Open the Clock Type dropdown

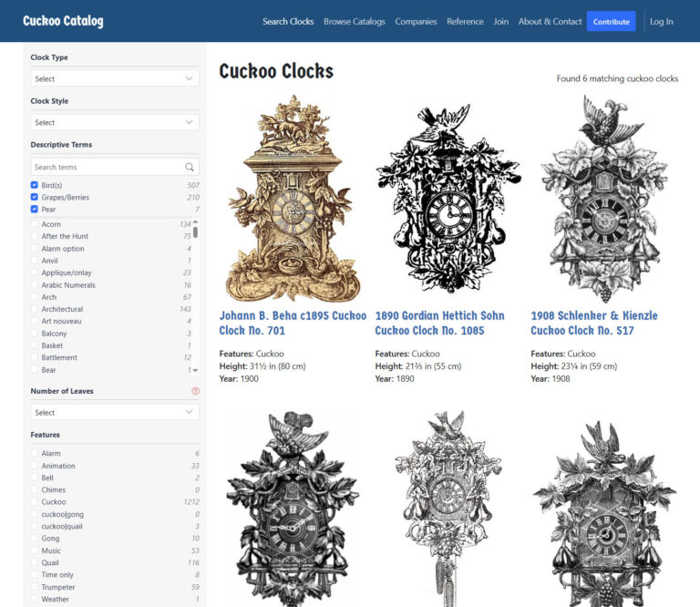[115, 78]
